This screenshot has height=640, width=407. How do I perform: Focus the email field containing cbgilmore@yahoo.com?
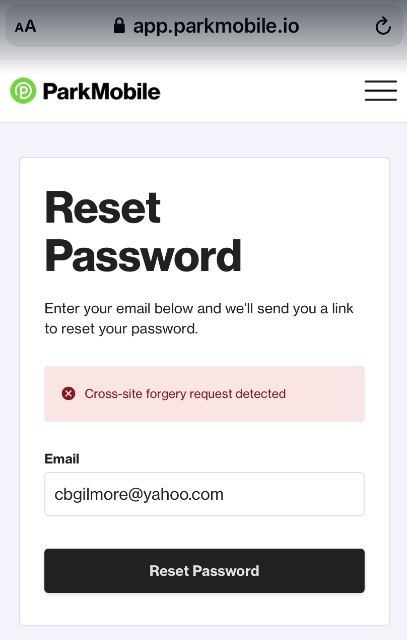[x=204, y=494]
